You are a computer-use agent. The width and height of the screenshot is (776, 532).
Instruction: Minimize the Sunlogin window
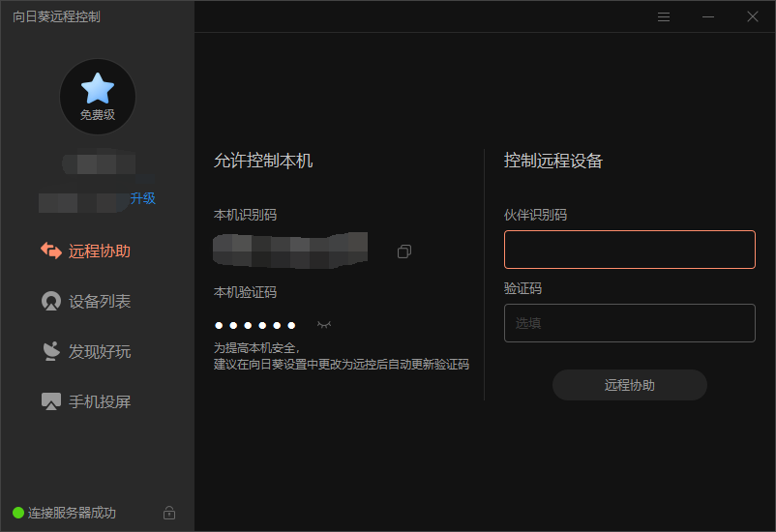708,16
